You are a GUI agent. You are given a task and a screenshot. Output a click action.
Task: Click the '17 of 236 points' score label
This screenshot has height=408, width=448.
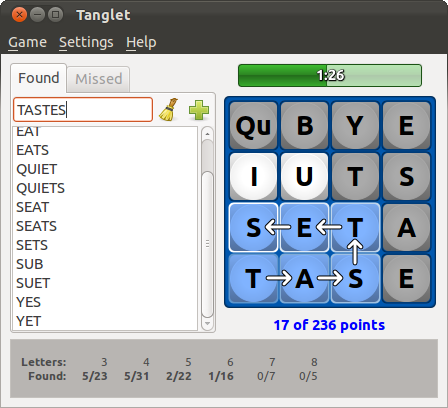[329, 325]
